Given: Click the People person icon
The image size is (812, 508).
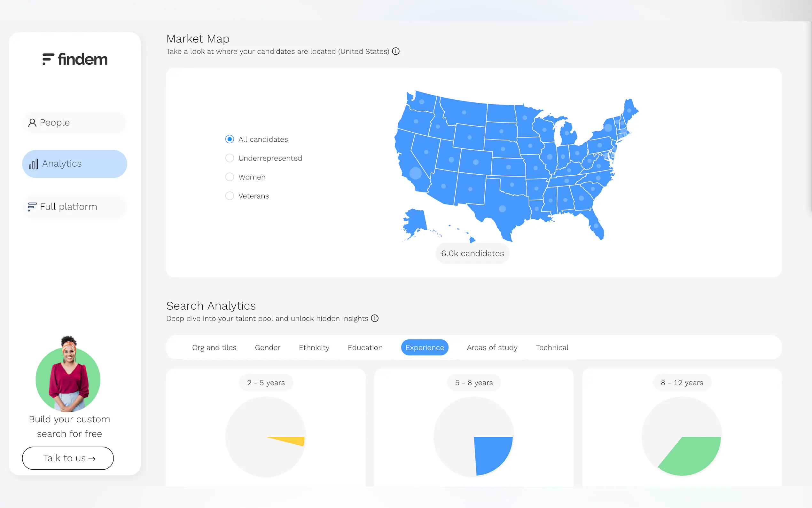Looking at the screenshot, I should [x=32, y=123].
